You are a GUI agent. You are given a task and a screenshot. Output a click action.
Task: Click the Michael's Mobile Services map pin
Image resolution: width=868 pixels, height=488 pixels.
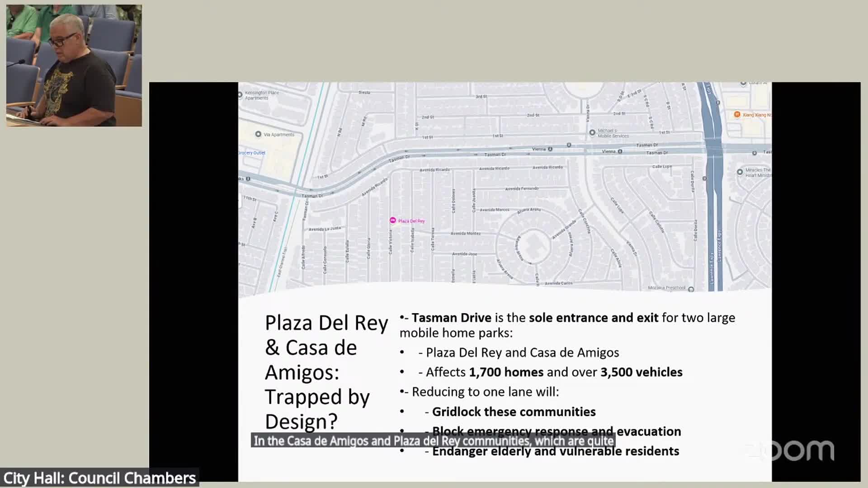(x=592, y=133)
